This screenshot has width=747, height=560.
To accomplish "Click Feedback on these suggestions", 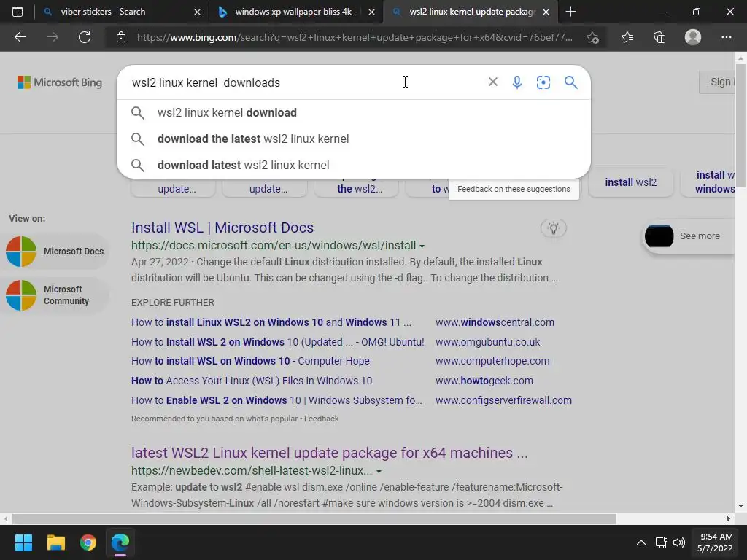I will tap(514, 189).
